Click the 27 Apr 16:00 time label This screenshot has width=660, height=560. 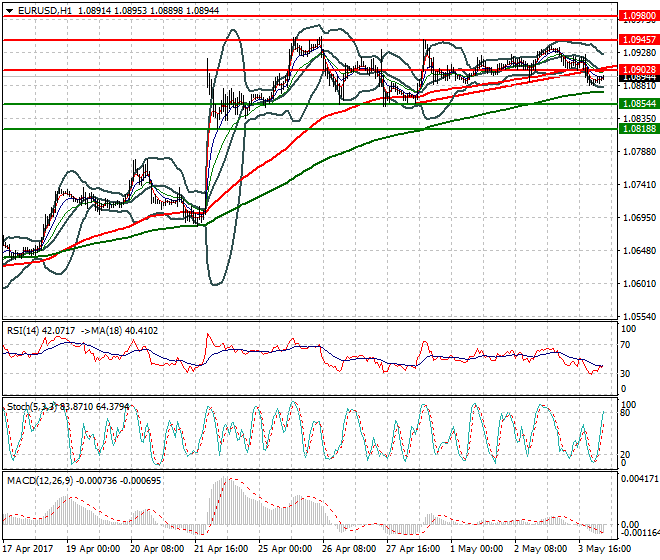413,549
